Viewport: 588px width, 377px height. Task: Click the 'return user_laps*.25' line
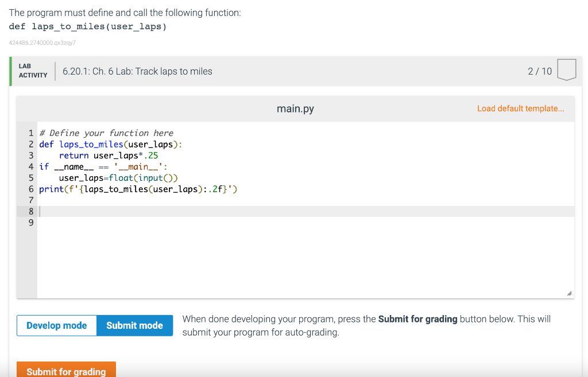[x=109, y=156]
